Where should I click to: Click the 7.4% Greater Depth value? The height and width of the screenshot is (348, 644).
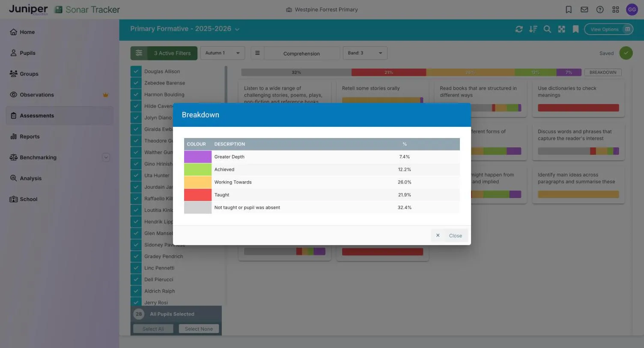[x=404, y=157]
